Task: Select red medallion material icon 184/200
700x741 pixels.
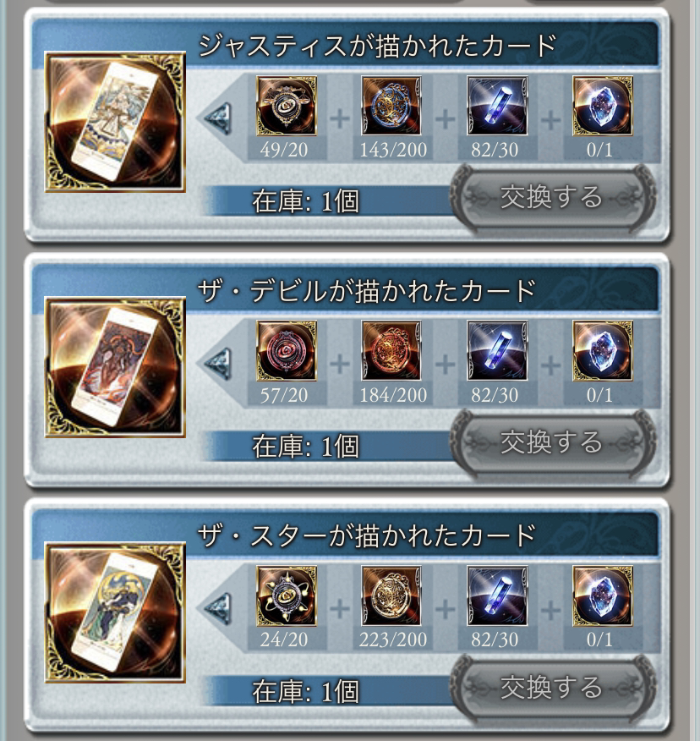Action: (391, 351)
